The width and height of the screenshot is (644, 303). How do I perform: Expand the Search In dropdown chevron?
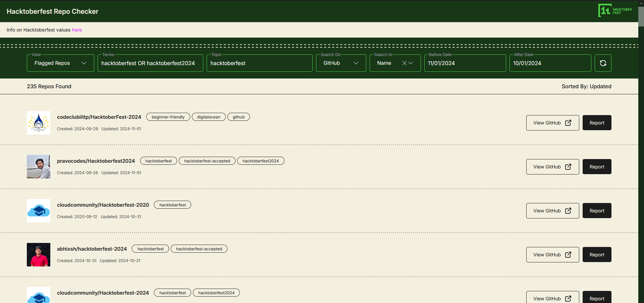click(x=411, y=63)
